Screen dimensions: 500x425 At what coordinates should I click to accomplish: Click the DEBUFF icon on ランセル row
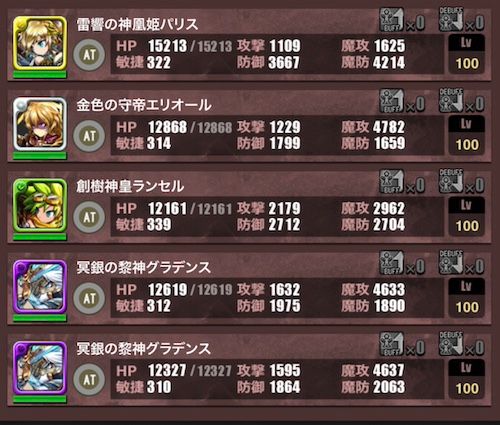(x=451, y=181)
